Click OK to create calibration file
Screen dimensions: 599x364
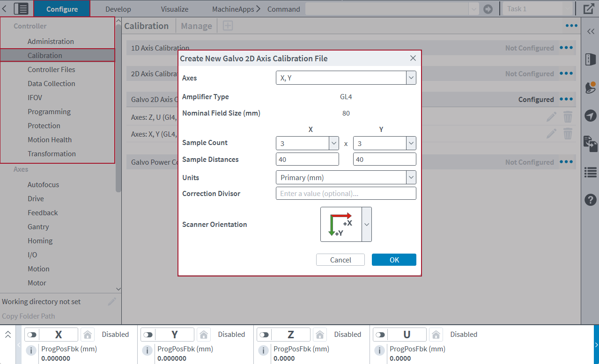[394, 260]
